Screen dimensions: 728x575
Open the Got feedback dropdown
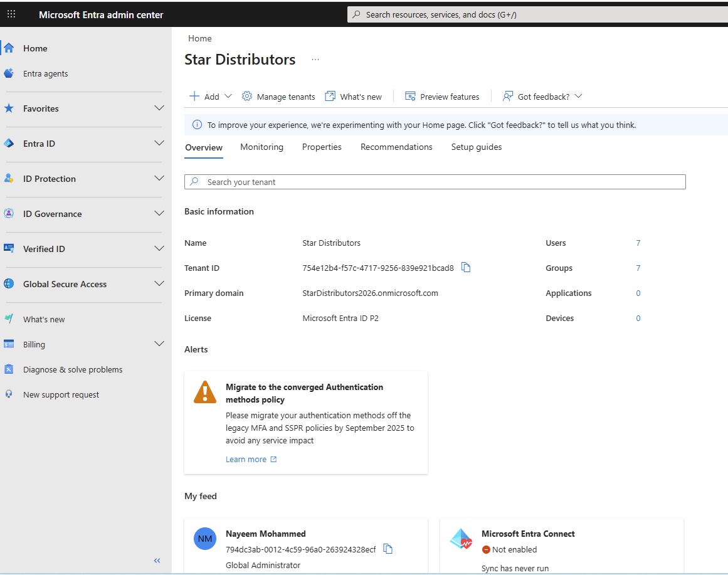pos(542,97)
